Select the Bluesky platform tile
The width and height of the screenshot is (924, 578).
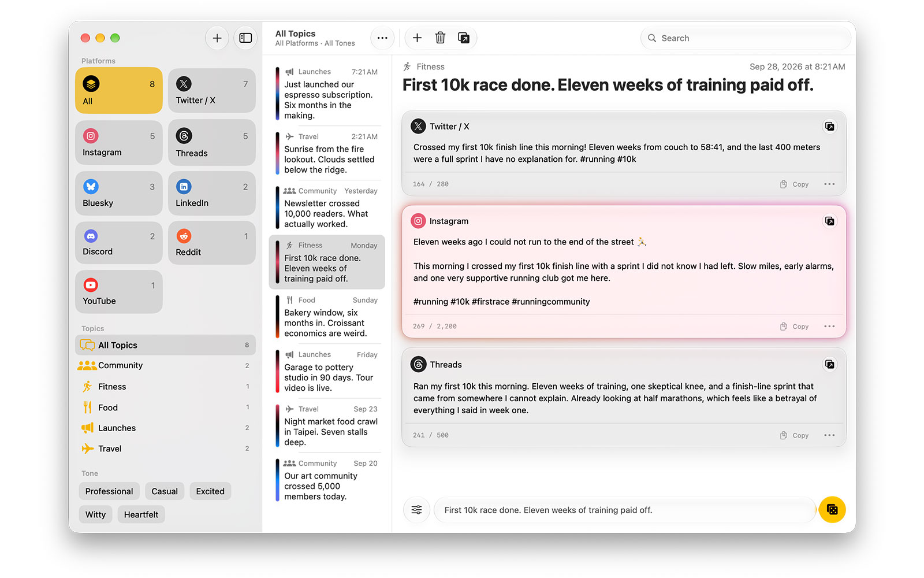click(x=119, y=193)
